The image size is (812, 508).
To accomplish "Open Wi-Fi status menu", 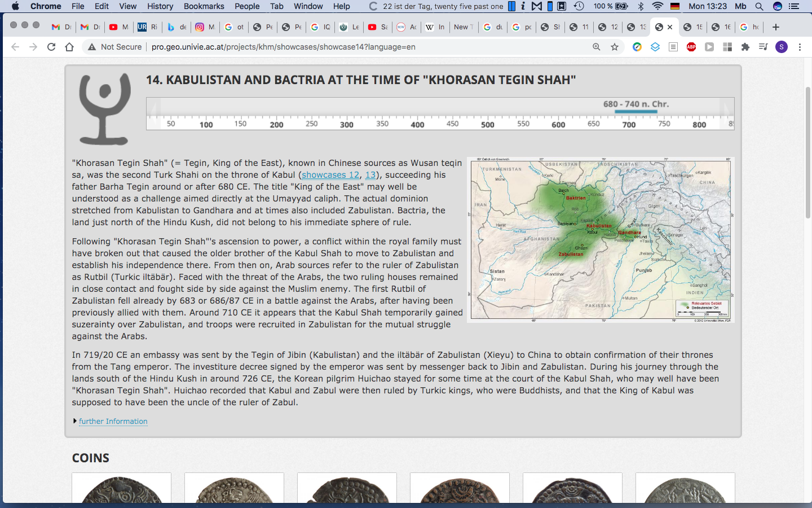I will pos(657,6).
